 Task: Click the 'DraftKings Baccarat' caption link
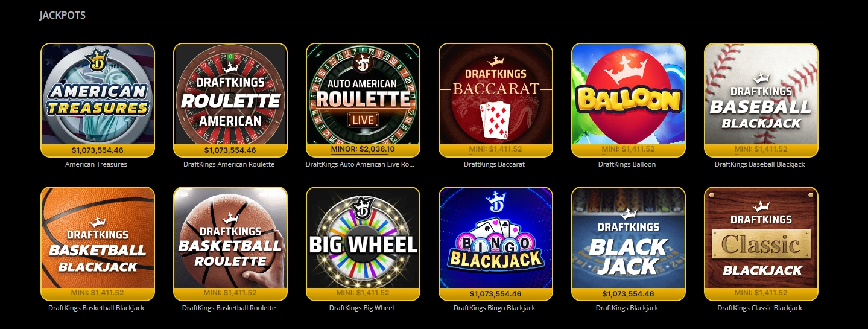(x=495, y=164)
